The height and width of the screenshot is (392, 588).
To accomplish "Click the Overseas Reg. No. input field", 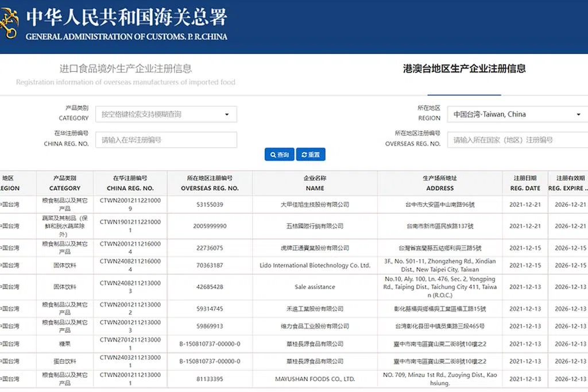I will [517, 140].
